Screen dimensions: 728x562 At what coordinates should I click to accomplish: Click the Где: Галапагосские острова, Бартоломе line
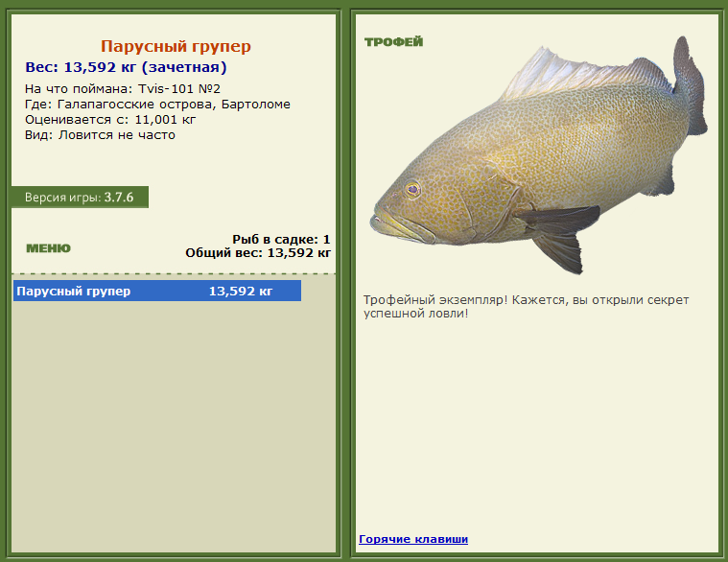[x=157, y=105]
